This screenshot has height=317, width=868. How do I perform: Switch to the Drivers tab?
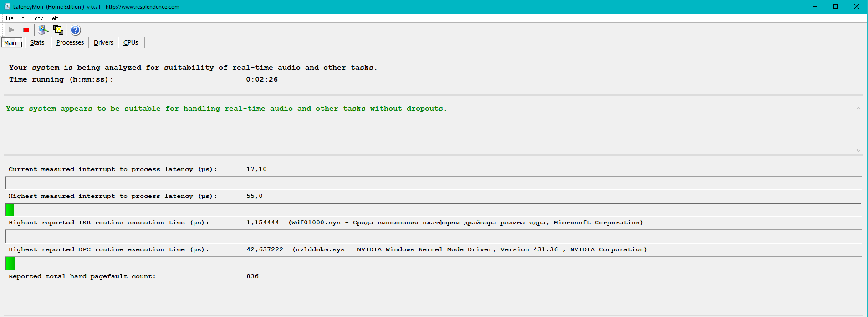point(104,42)
